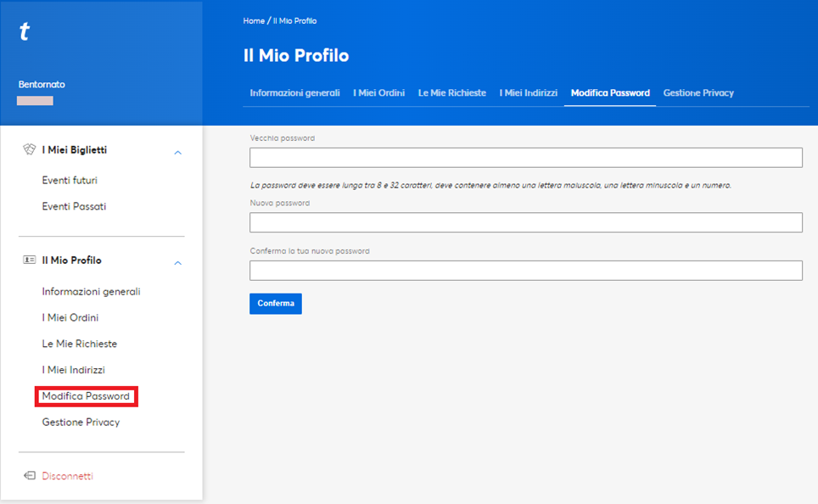Select the I Miei Indirizzi tab
Image resolution: width=818 pixels, height=504 pixels.
528,93
